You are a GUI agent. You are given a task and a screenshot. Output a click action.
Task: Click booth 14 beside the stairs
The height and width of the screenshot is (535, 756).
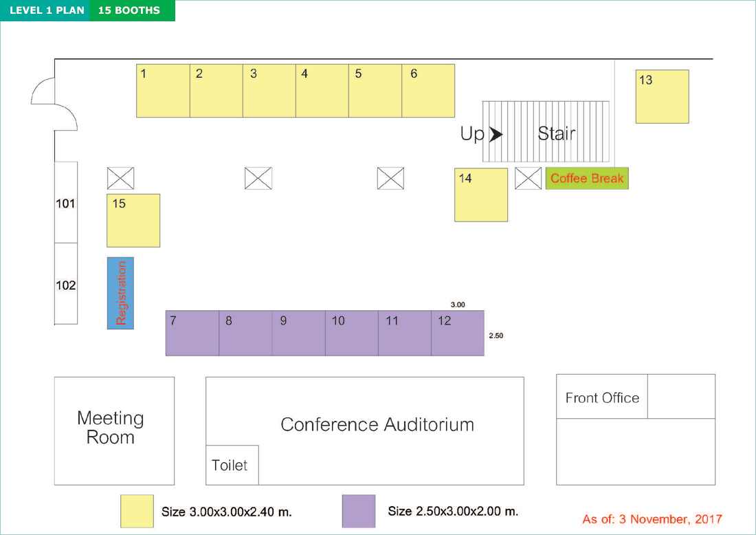click(x=481, y=195)
